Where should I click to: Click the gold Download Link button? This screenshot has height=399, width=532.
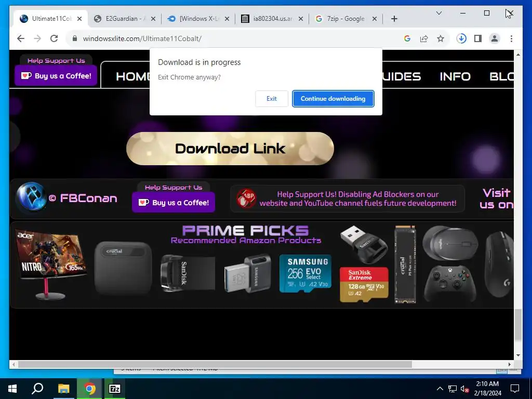tap(230, 149)
